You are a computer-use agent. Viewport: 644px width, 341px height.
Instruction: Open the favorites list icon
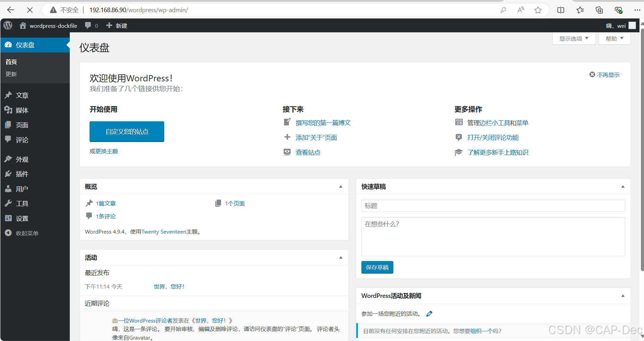[x=580, y=10]
